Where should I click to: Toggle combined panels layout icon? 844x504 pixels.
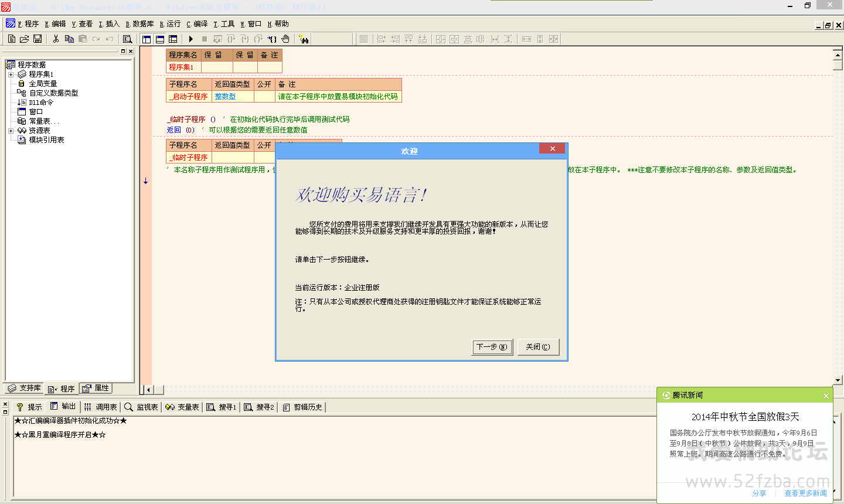[x=173, y=39]
